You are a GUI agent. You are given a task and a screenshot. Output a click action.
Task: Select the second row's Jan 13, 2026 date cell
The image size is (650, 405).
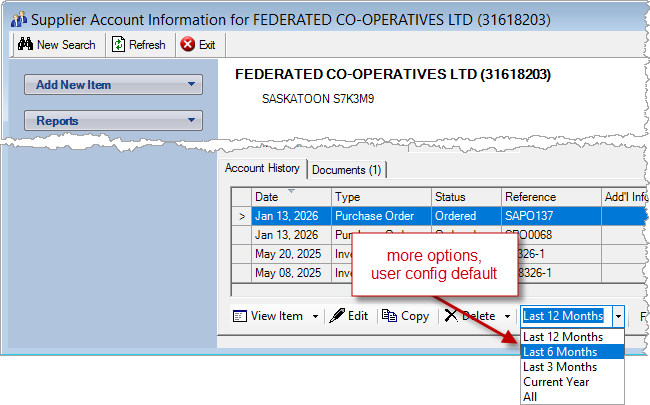291,235
